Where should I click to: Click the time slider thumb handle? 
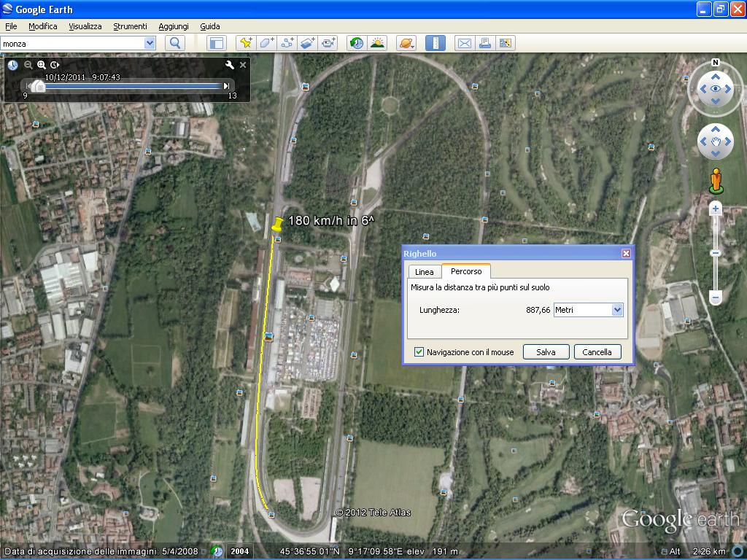[x=40, y=86]
